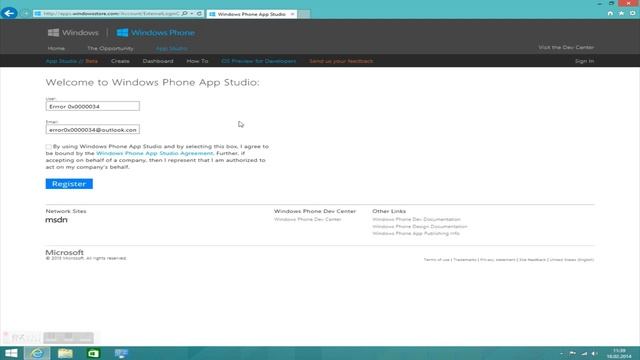Open the blue monitor taskbar icon
640x360 pixels.
(x=121, y=353)
